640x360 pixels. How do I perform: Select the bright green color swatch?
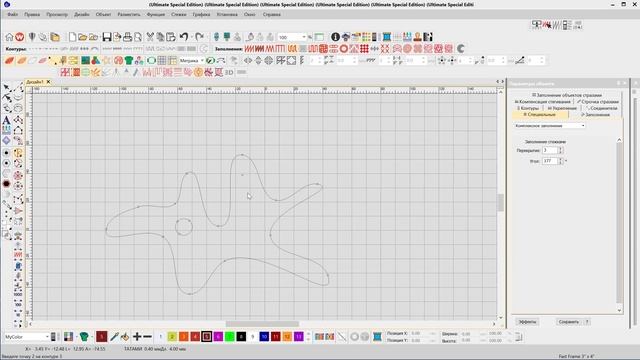(x=229, y=337)
